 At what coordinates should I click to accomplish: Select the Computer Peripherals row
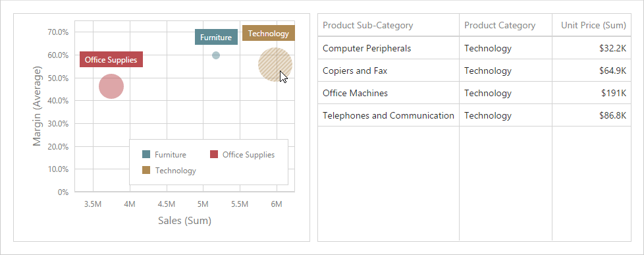click(x=474, y=48)
